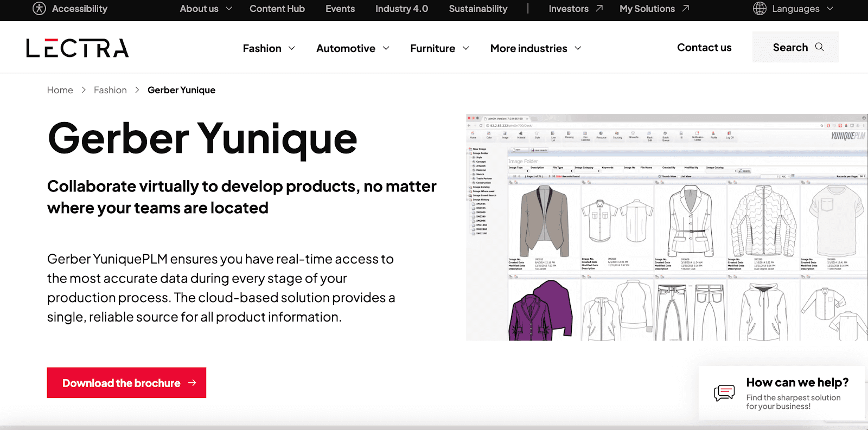Screen dimensions: 868x430
Task: Expand the More industries menu
Action: point(535,48)
